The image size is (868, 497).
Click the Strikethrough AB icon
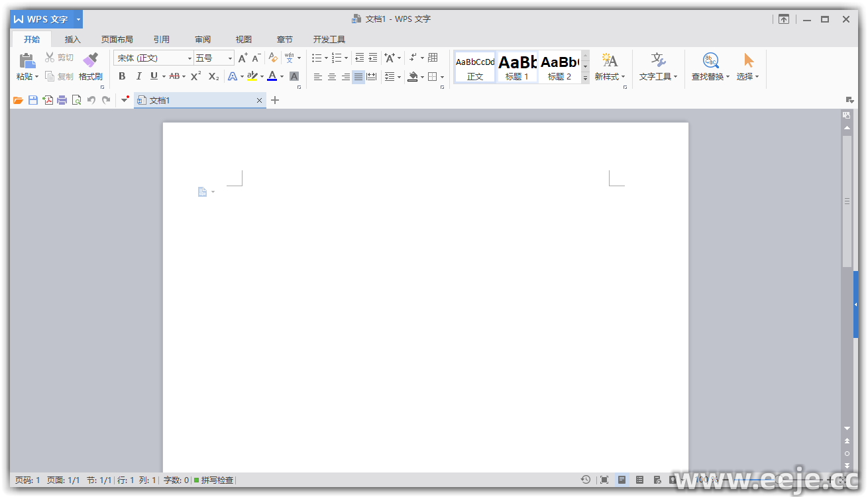[x=174, y=76]
